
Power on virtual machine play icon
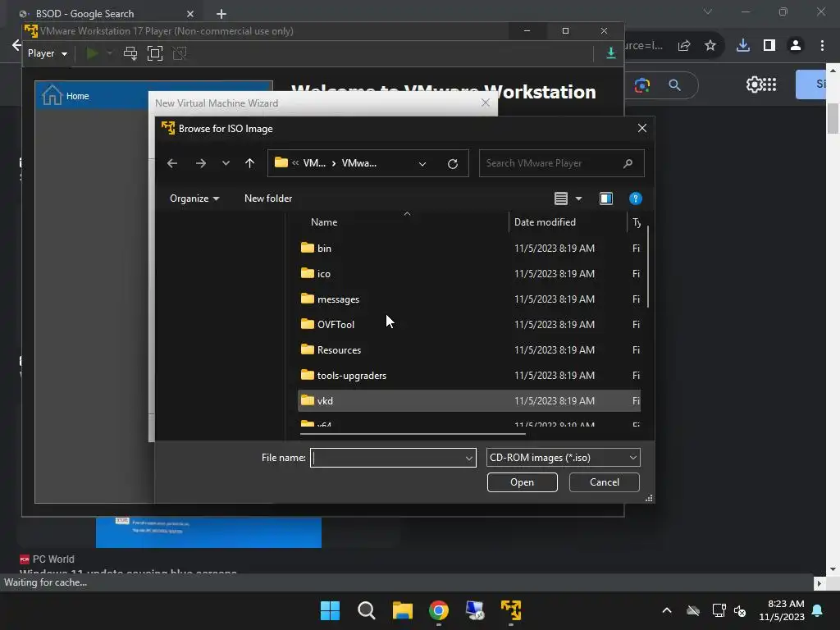(92, 53)
